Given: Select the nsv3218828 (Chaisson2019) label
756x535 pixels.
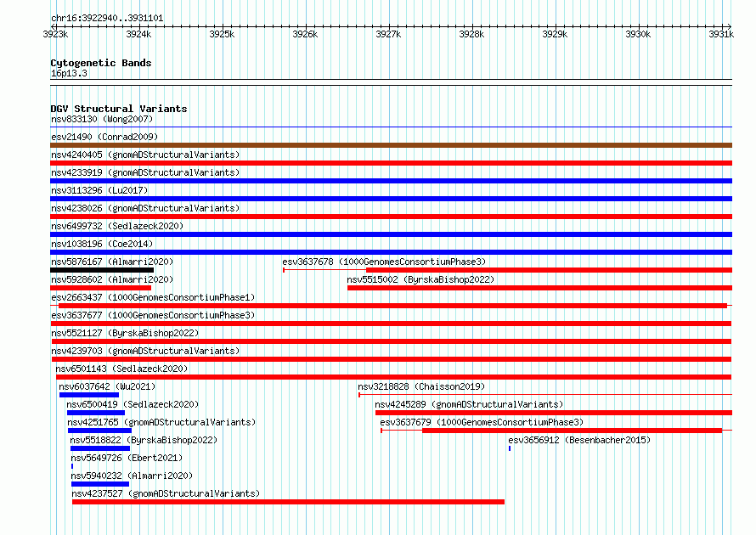Looking at the screenshot, I should coord(421,386).
